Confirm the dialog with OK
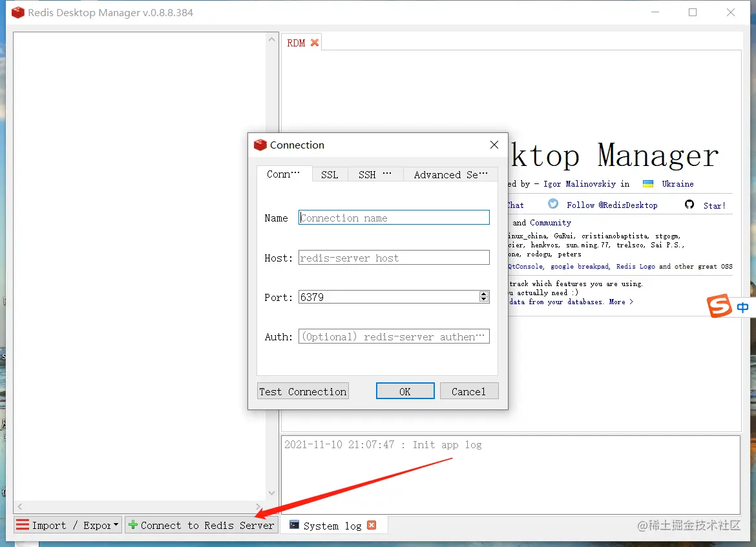Image resolution: width=756 pixels, height=547 pixels. pos(405,391)
